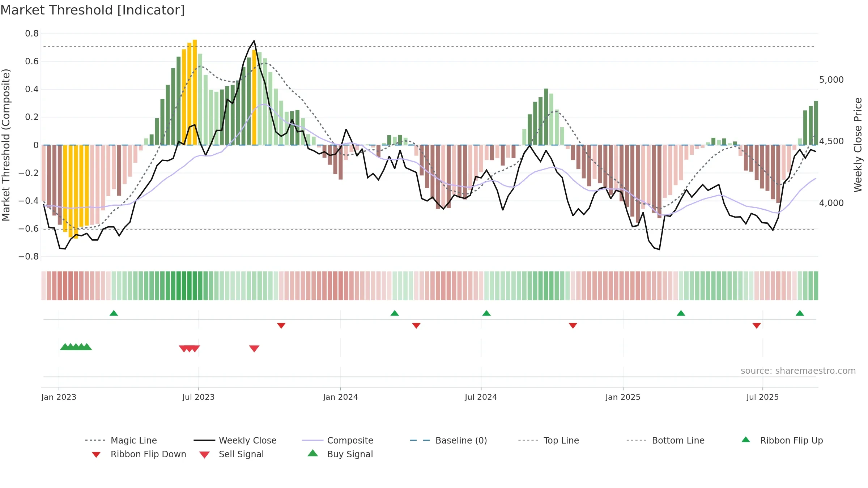The height and width of the screenshot is (488, 868).
Task: Click the tallest yellow bar before Jul 2023
Action: [x=195, y=92]
